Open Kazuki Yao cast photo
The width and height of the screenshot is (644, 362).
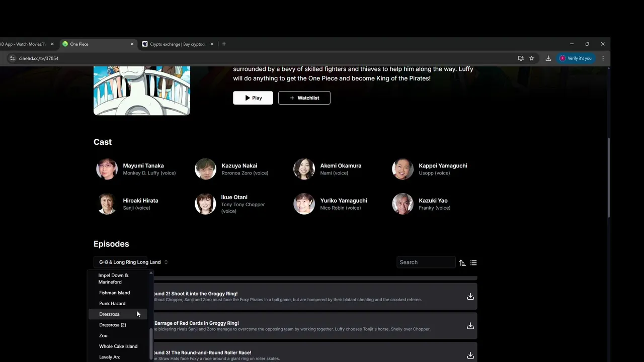coord(403,204)
